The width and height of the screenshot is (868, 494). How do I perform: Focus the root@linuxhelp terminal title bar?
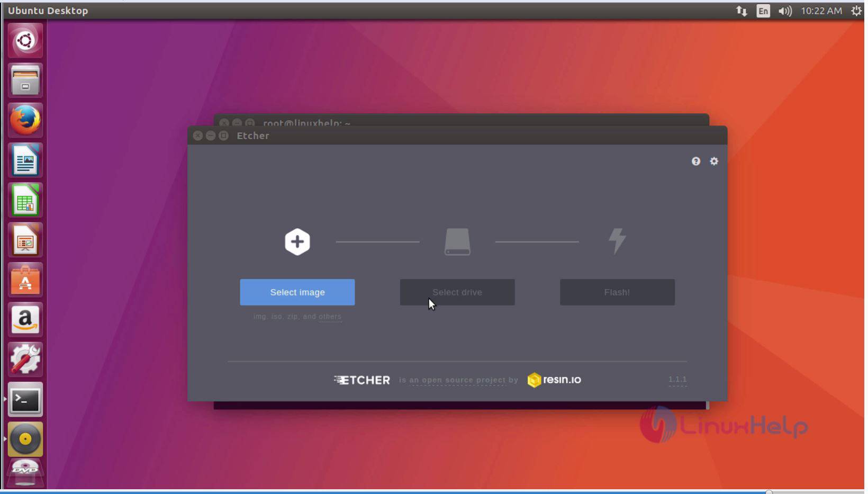460,120
